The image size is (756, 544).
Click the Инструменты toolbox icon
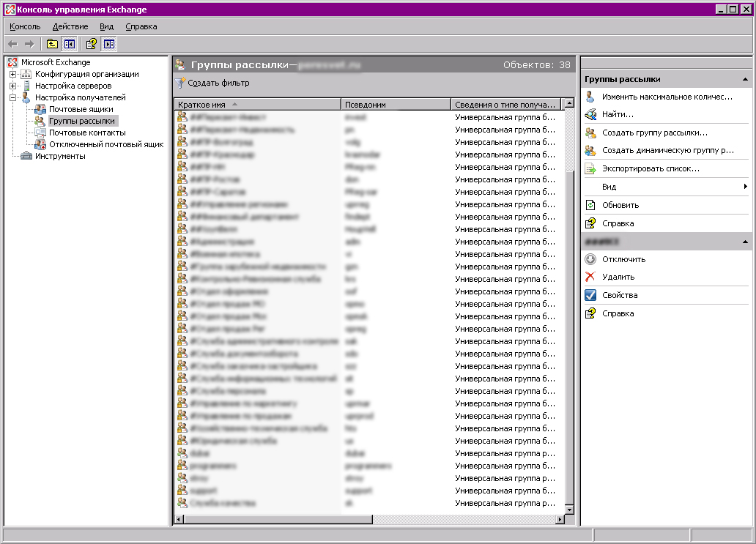[x=26, y=156]
